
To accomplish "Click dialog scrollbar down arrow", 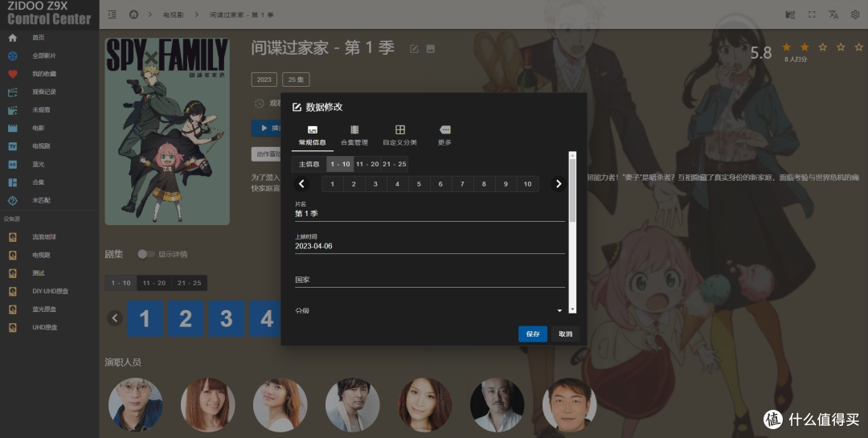I will tap(572, 309).
